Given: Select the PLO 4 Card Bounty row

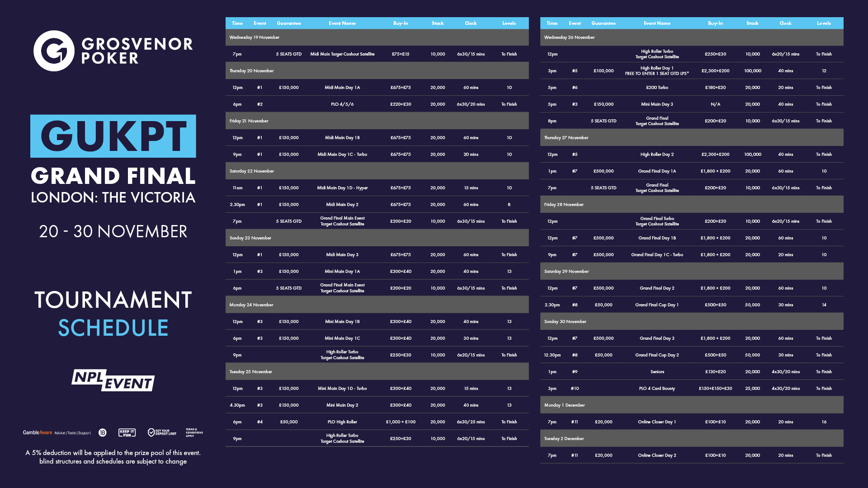Looking at the screenshot, I should [657, 389].
